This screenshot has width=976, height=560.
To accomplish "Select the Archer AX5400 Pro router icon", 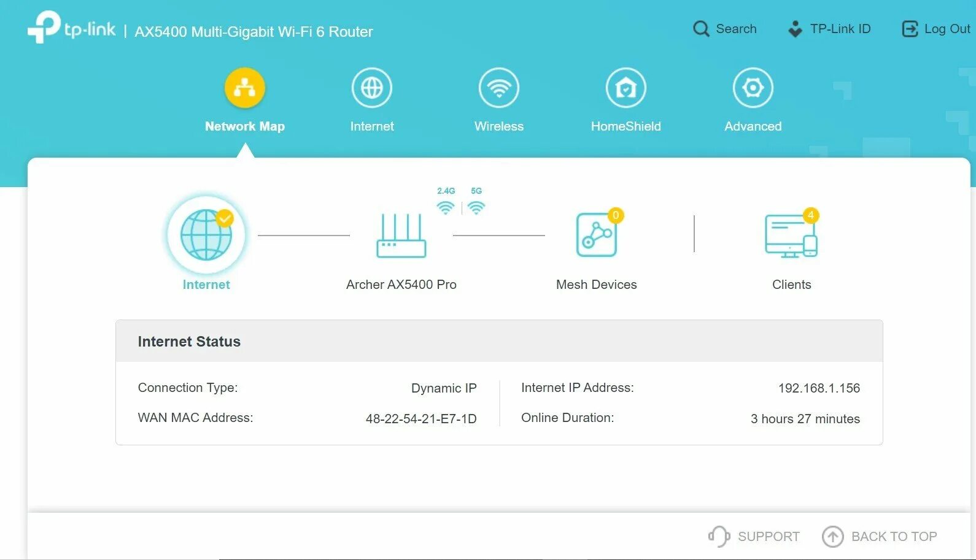I will [x=401, y=236].
